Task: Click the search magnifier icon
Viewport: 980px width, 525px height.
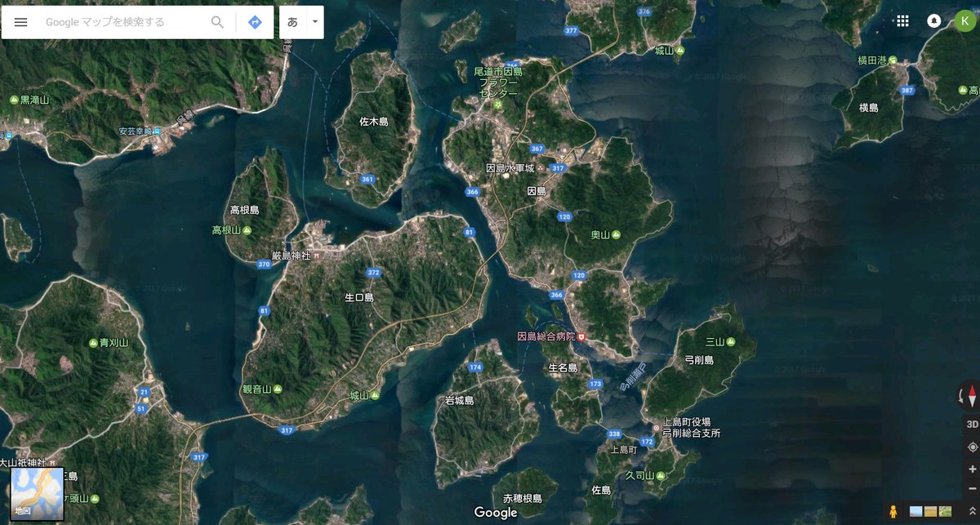Action: (x=217, y=22)
